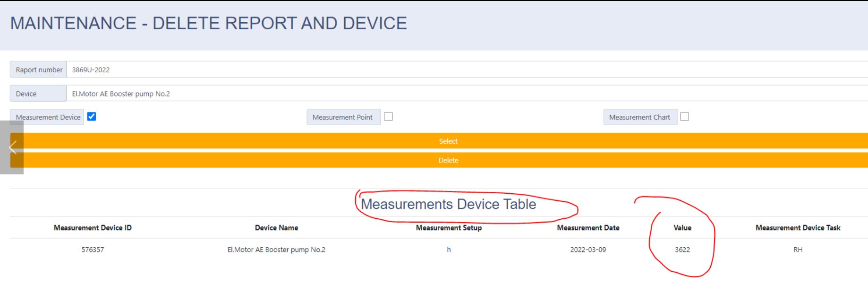Uncheck the Measurement Device checkbox
The height and width of the screenshot is (293, 868).
[92, 117]
